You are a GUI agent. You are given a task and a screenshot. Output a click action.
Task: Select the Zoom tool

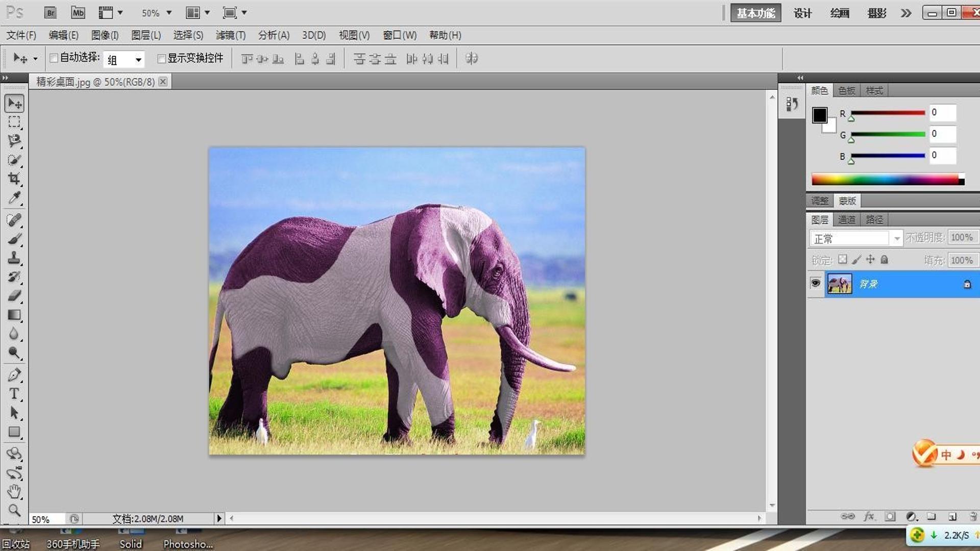(14, 510)
